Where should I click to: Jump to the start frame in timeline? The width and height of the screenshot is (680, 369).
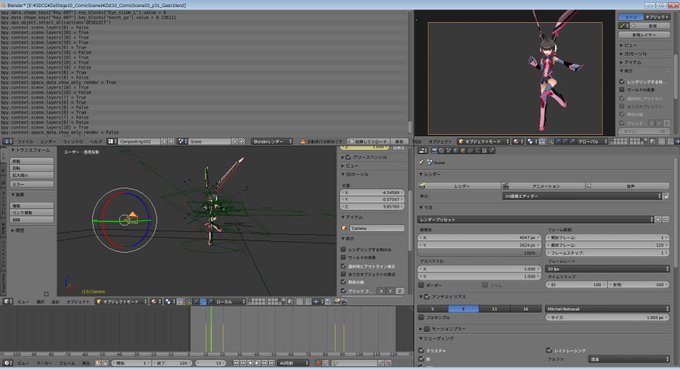[235, 363]
